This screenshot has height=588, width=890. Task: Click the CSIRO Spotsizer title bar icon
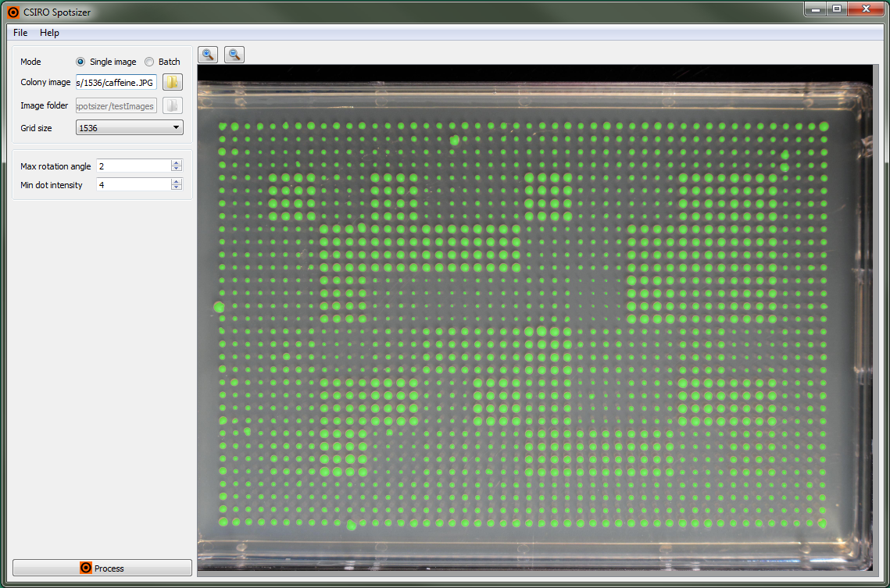pos(13,12)
